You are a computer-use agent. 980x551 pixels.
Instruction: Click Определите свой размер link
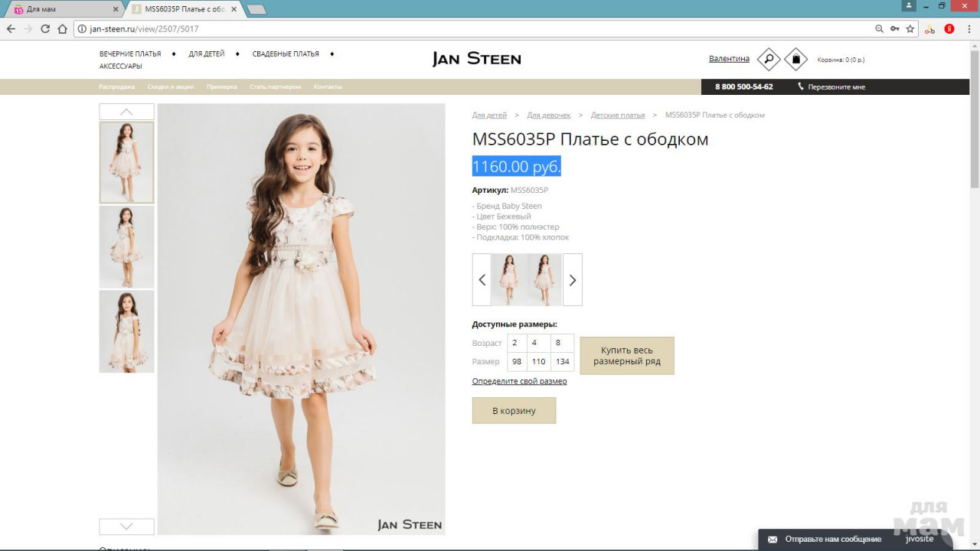point(519,381)
